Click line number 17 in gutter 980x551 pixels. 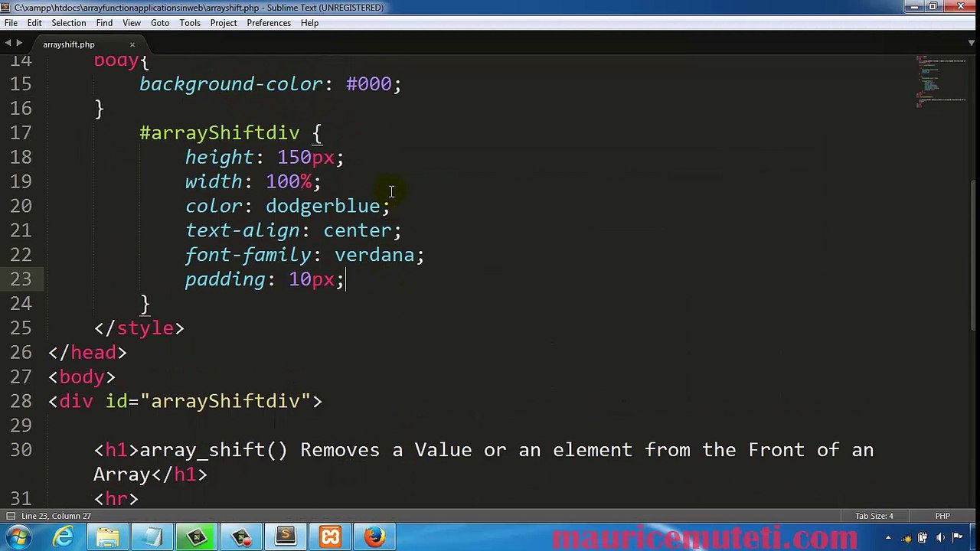21,133
